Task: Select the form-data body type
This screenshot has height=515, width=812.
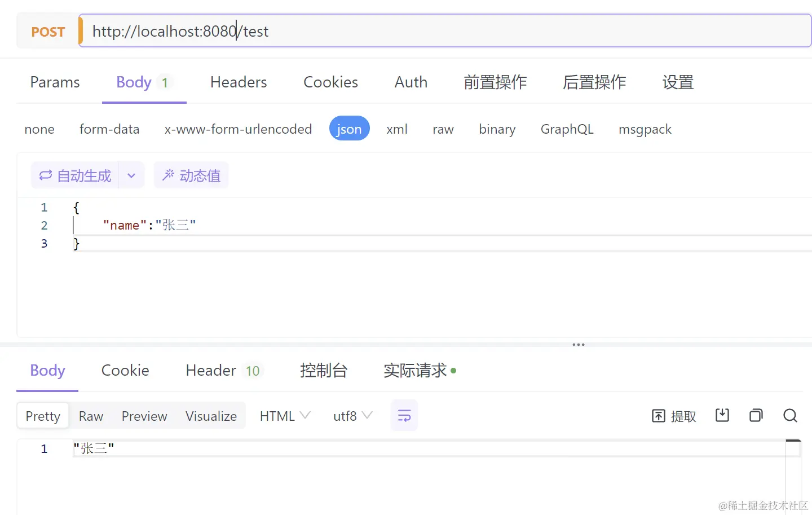Action: point(109,129)
